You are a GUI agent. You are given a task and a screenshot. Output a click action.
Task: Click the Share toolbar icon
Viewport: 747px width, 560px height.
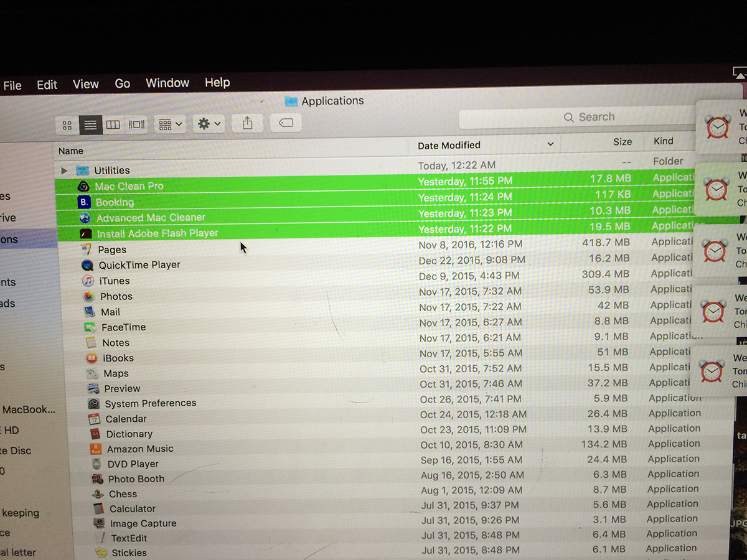(x=247, y=123)
